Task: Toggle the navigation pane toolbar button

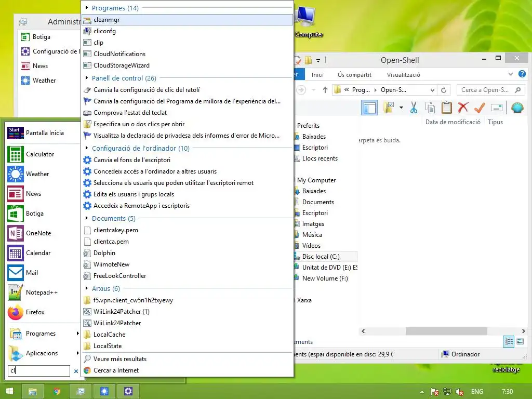Action: point(369,108)
